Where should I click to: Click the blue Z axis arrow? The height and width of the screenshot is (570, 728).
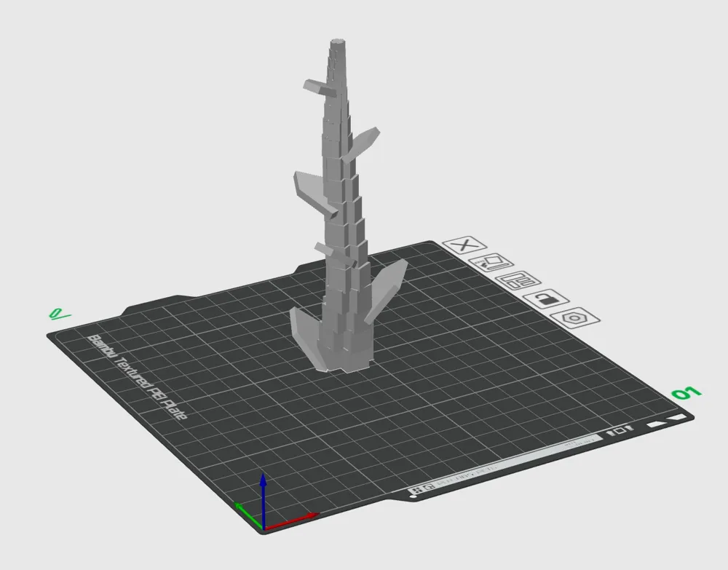(x=264, y=489)
